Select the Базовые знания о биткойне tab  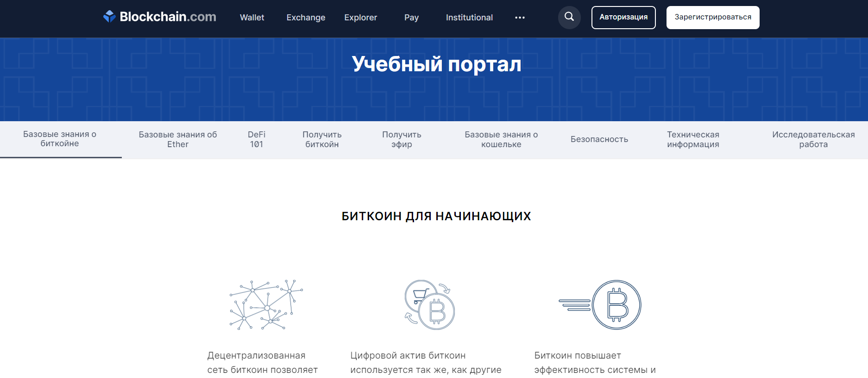[60, 139]
